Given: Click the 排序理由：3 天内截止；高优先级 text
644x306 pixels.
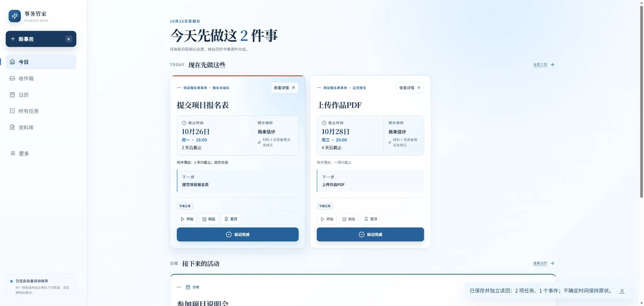Looking at the screenshot, I should click(x=203, y=162).
